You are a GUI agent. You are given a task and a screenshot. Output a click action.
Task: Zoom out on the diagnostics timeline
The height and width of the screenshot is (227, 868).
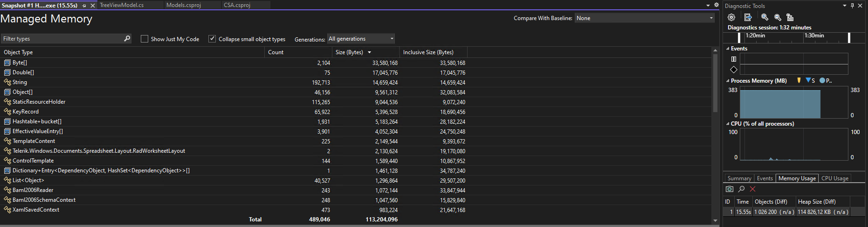pos(778,17)
